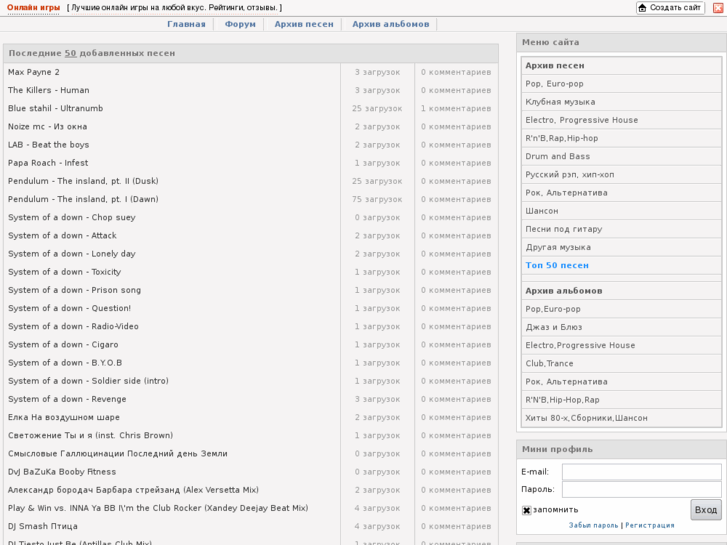Open song Noize mc - Из окна
The image size is (727, 545).
tap(47, 126)
